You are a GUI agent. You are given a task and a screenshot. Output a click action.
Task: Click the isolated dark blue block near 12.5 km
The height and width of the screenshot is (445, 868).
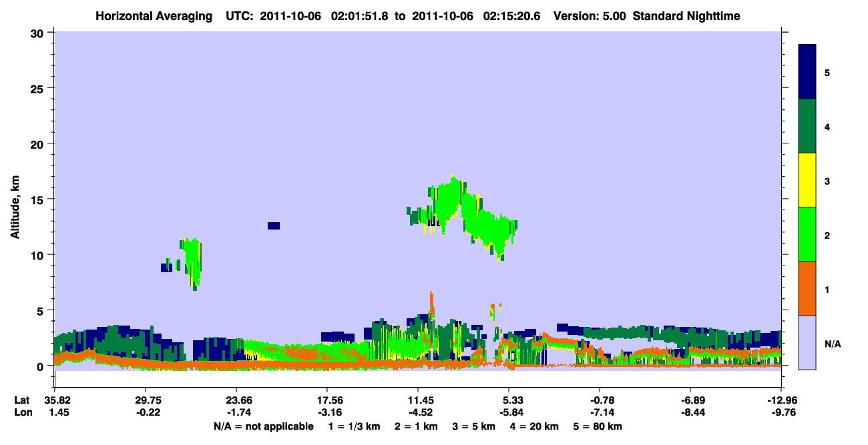(x=274, y=226)
